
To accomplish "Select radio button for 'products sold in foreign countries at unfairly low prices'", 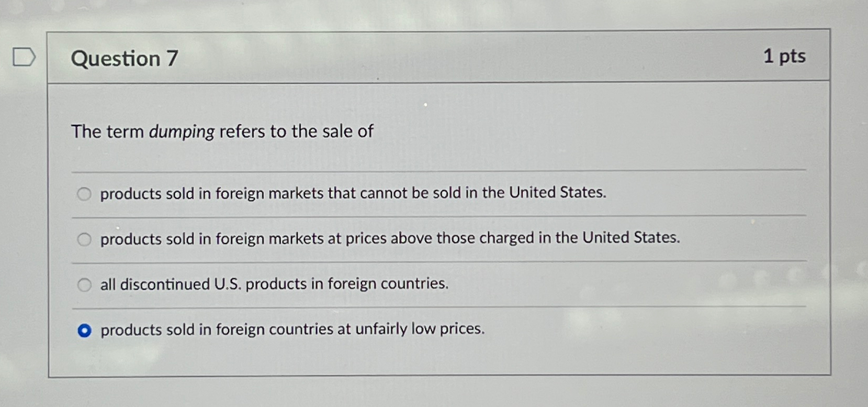I will click(84, 330).
